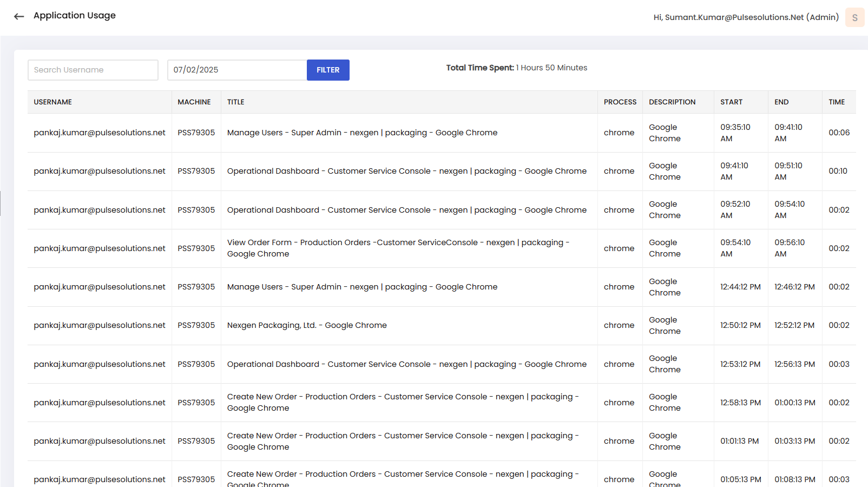This screenshot has height=487, width=868.
Task: Click the PROCESS column header
Action: click(620, 102)
